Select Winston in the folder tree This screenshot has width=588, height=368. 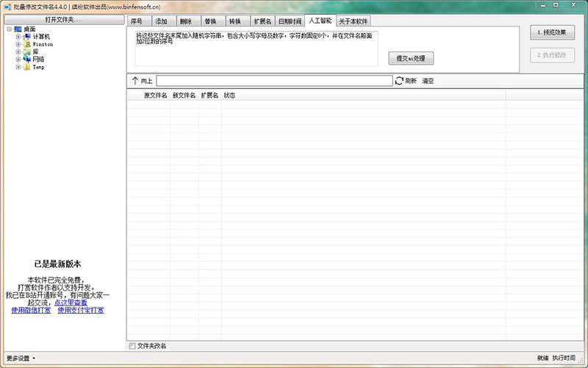click(43, 44)
